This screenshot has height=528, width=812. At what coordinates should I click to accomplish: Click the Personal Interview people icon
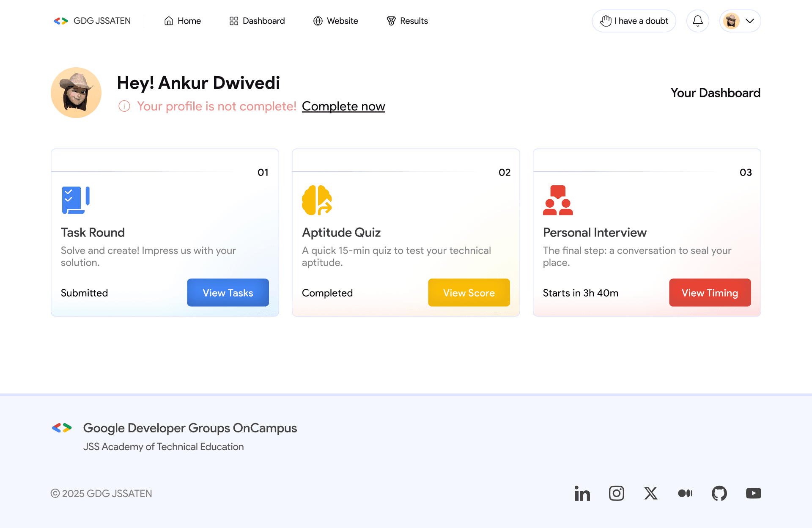(558, 200)
